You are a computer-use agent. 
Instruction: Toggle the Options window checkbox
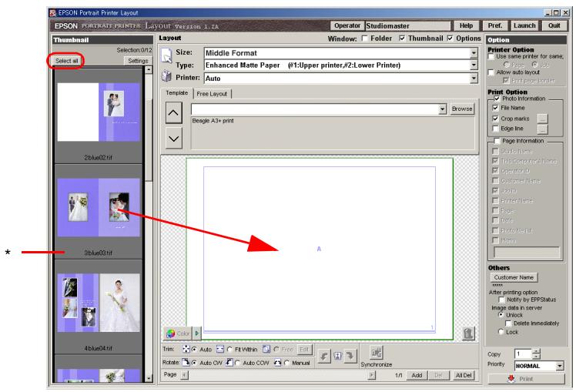click(450, 39)
